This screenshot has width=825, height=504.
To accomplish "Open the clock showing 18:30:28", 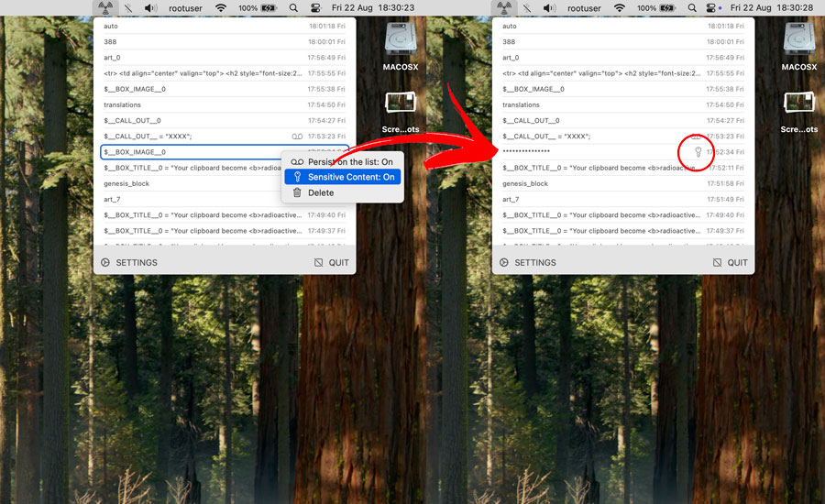I will (764, 8).
